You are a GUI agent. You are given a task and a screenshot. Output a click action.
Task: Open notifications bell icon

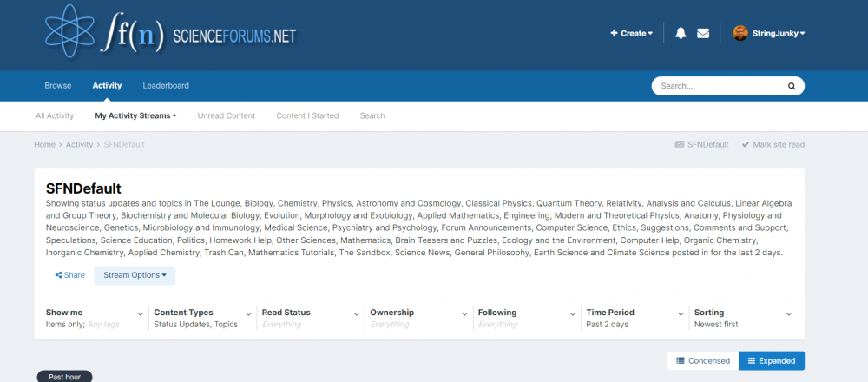point(681,33)
